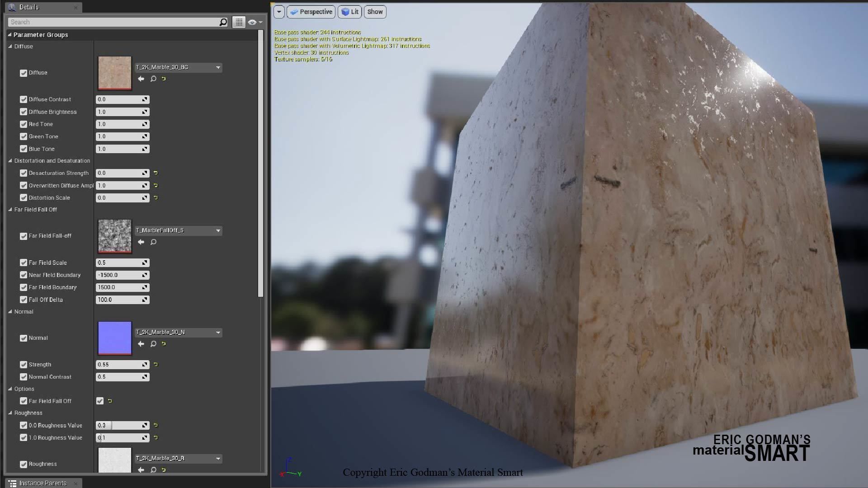This screenshot has width=868, height=488.
Task: Collapse the Diffuse group
Action: pos(10,47)
